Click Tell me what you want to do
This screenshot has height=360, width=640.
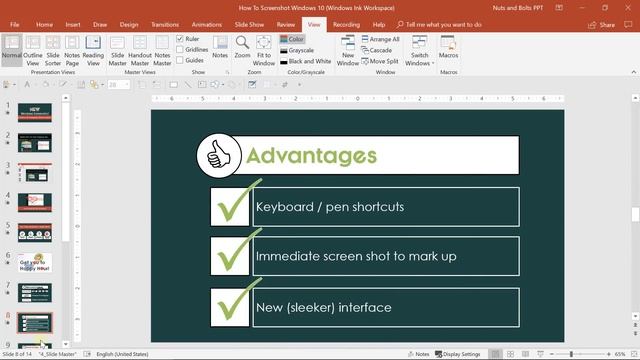pyautogui.click(x=439, y=24)
